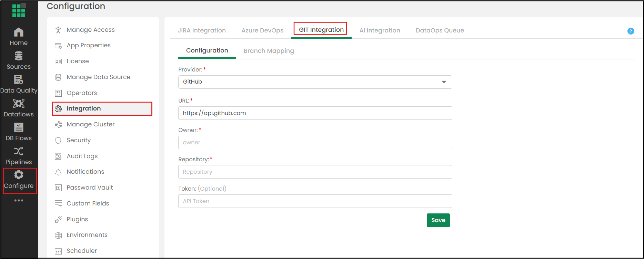Viewport: 644px width, 259px height.
Task: Click the Notifications bell icon
Action: tap(58, 172)
